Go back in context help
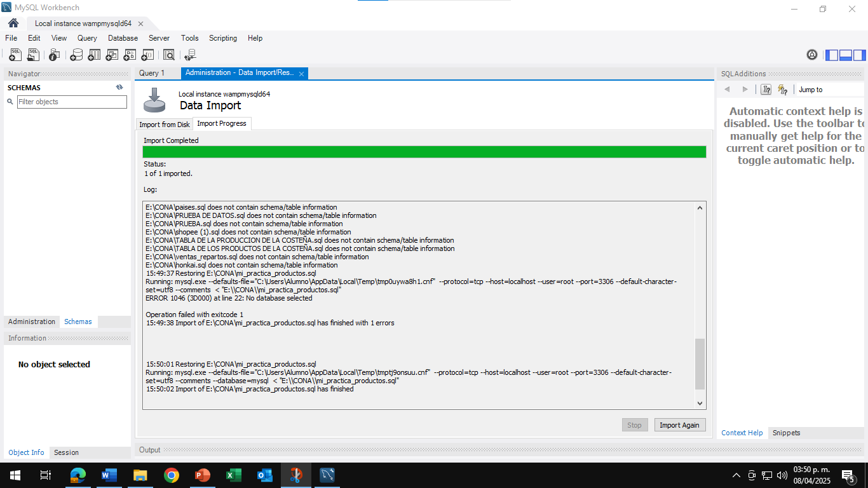 click(728, 90)
